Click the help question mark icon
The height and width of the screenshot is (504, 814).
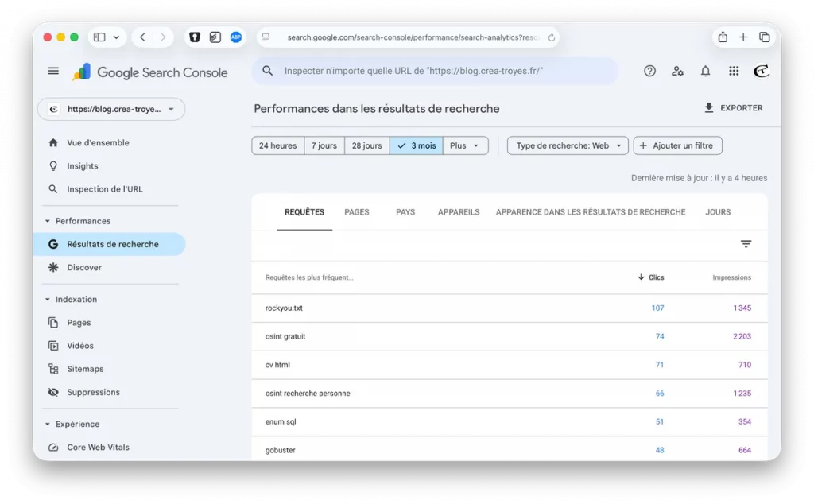pos(649,71)
